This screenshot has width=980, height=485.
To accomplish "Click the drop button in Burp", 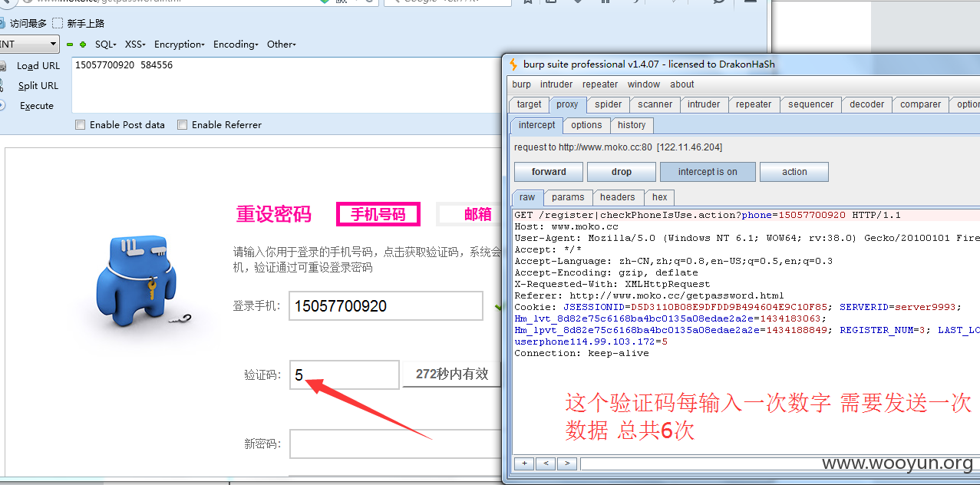I will [x=622, y=172].
